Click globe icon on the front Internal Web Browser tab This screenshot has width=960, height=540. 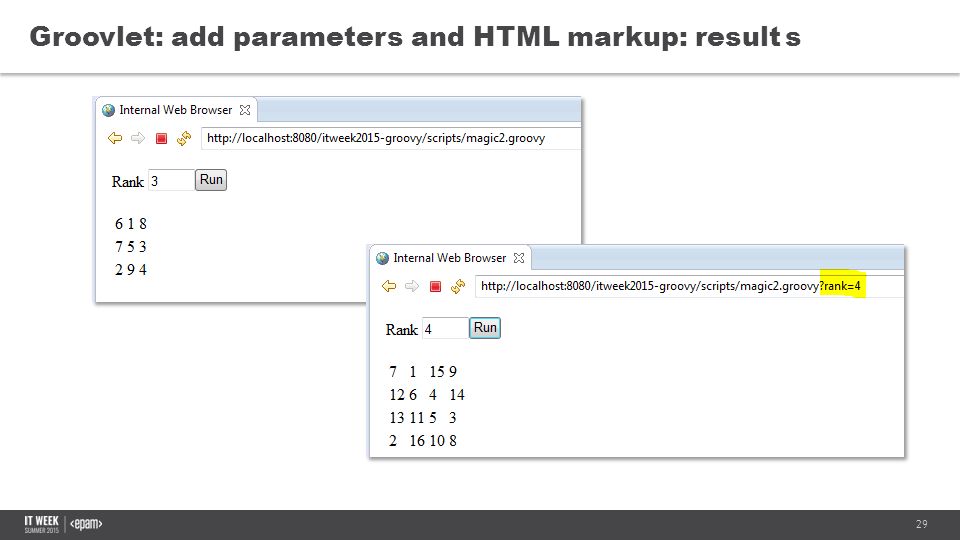pos(383,258)
